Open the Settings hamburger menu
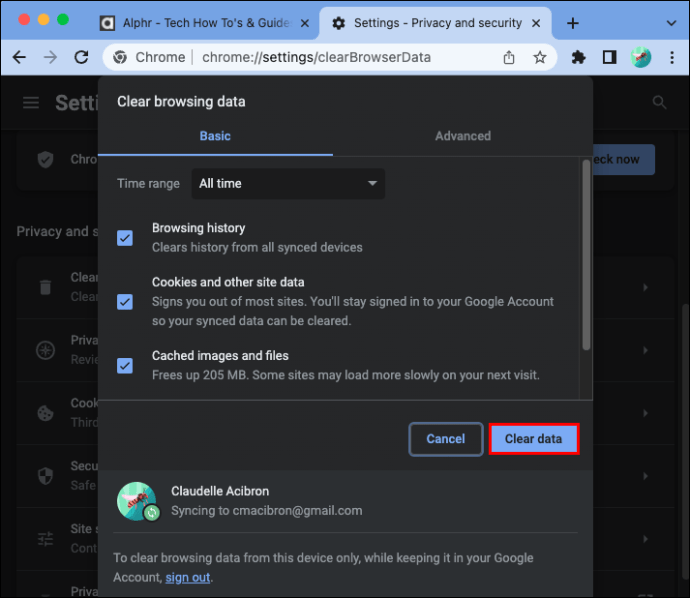690x598 pixels. (x=31, y=103)
